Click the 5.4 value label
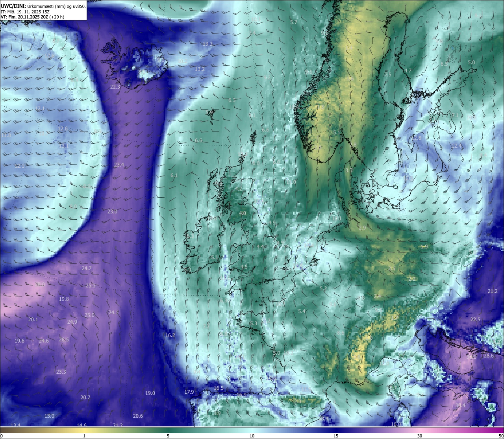This screenshot has width=504, height=439. pyautogui.click(x=302, y=311)
